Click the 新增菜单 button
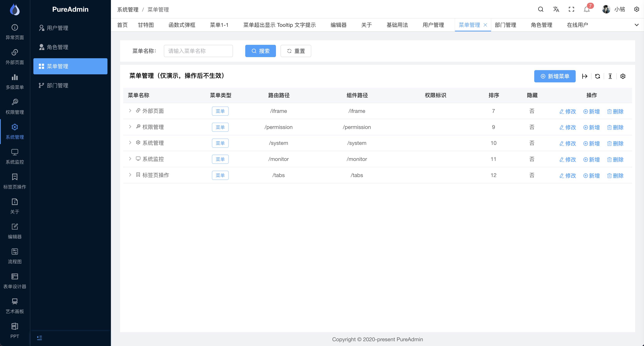The image size is (644, 346). [x=555, y=76]
